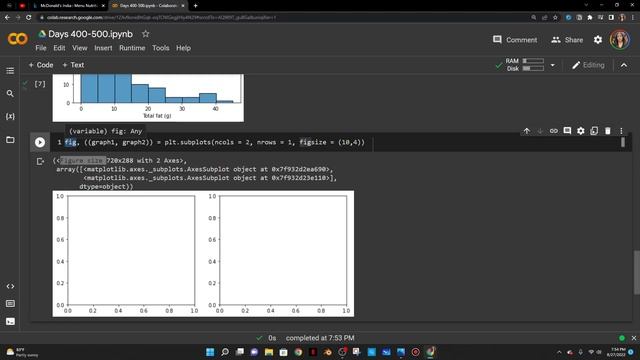The width and height of the screenshot is (640, 360).
Task: Open the Windows Start menu
Action: pyautogui.click(x=210, y=352)
